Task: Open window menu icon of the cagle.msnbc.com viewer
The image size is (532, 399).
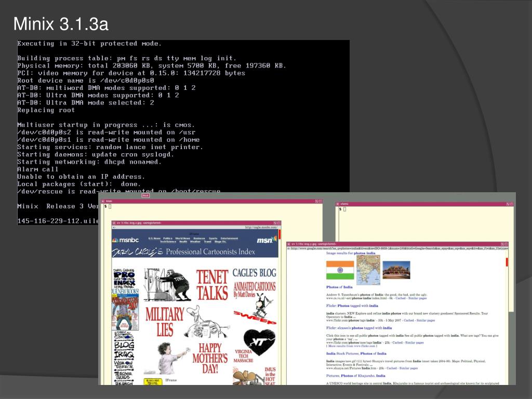Action: coord(114,223)
